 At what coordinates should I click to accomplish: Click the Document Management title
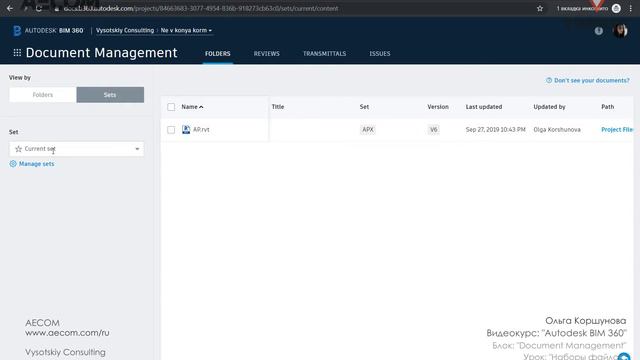(x=101, y=53)
